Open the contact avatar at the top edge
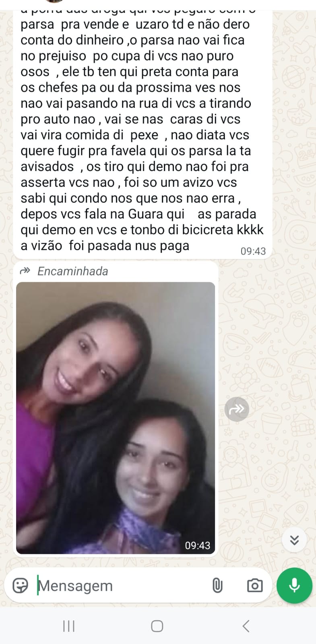 point(54,1)
